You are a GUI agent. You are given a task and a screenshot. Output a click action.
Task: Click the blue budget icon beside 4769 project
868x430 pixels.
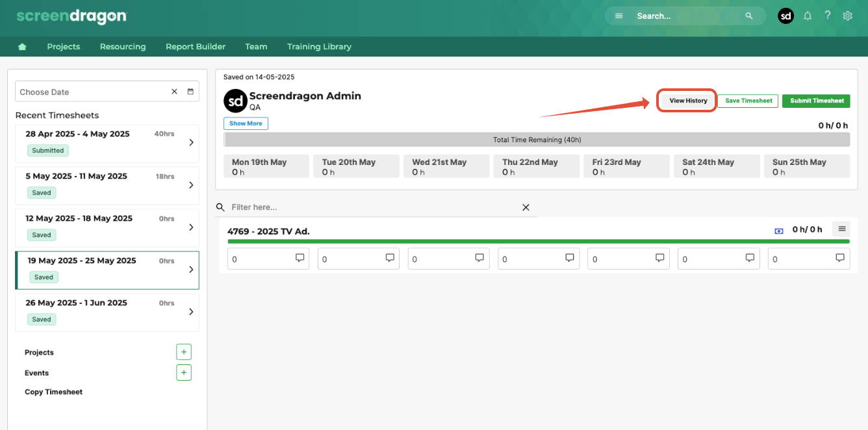coord(779,231)
